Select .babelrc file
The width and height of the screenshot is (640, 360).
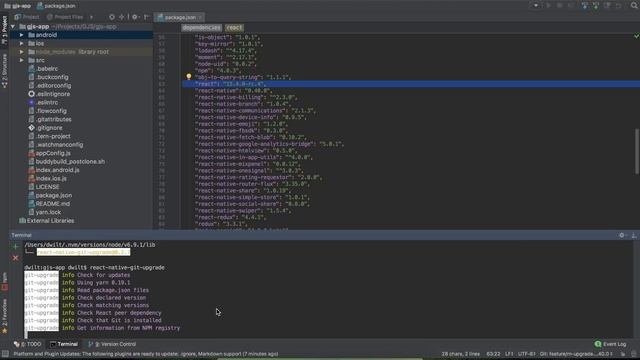43,69
